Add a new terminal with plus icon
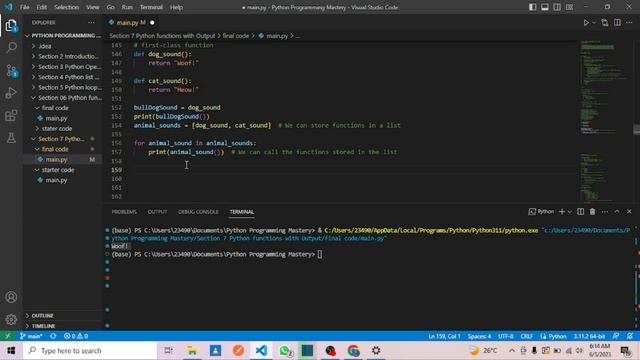The width and height of the screenshot is (640, 360). coord(562,211)
